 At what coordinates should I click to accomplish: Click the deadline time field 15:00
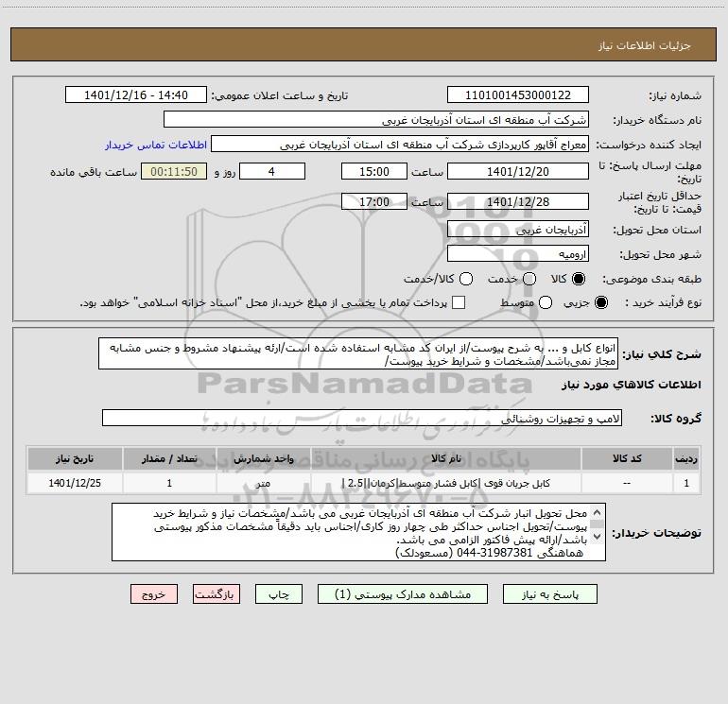[x=374, y=171]
